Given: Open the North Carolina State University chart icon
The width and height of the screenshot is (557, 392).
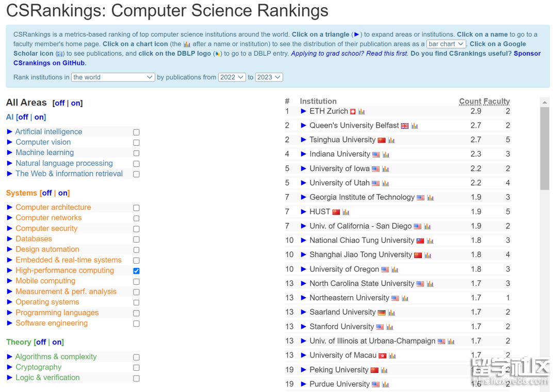Looking at the screenshot, I should tap(430, 284).
